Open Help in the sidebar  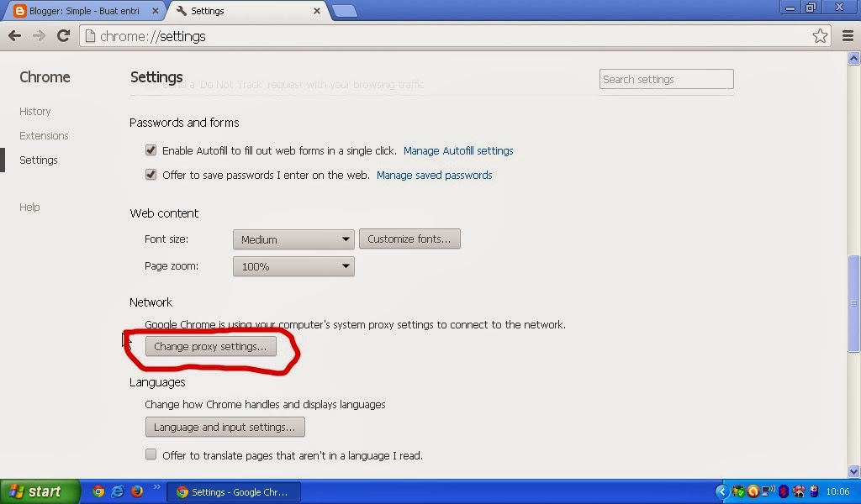click(29, 207)
